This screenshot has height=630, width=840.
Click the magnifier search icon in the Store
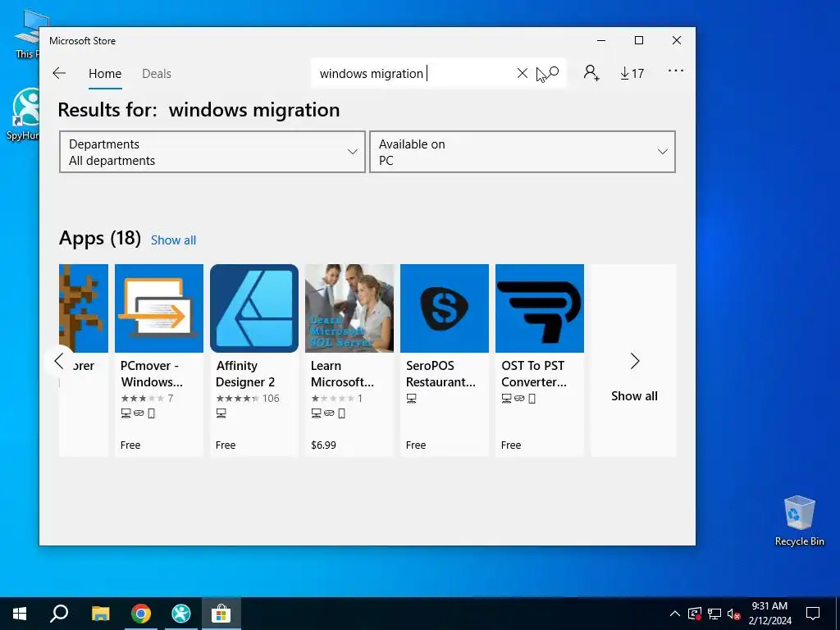tap(554, 72)
